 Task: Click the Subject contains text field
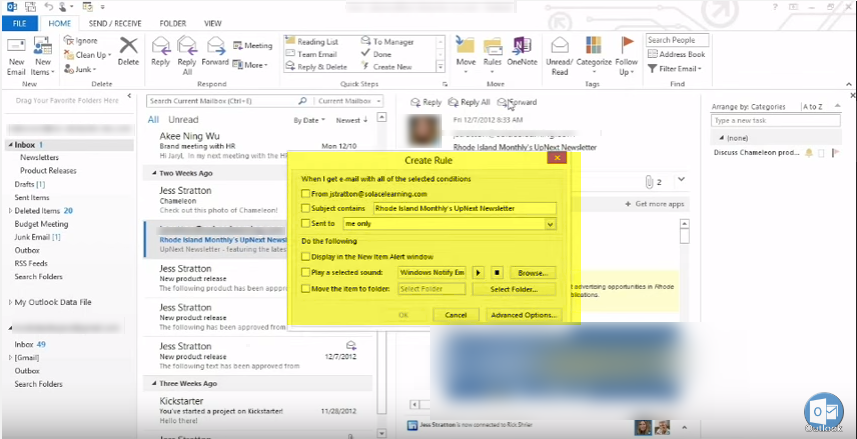(462, 209)
